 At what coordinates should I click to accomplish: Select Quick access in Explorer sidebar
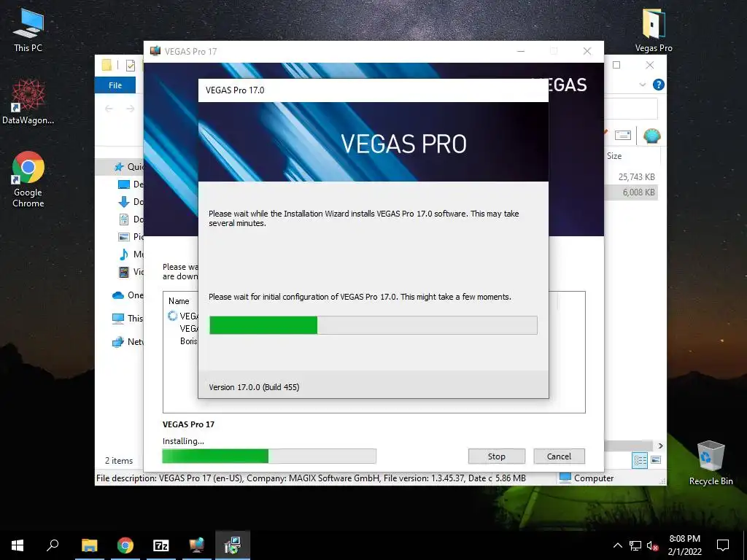point(128,167)
